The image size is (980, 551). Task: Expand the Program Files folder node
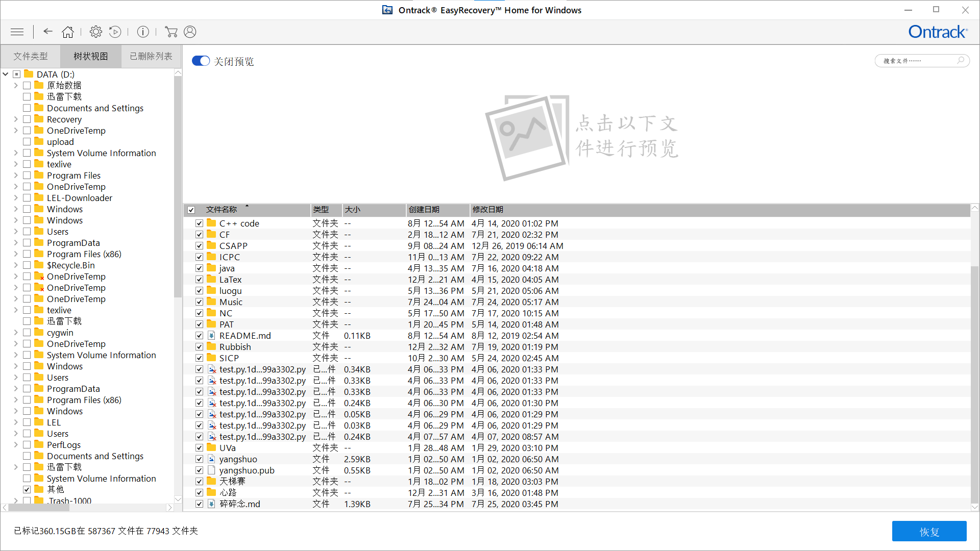[x=16, y=176]
